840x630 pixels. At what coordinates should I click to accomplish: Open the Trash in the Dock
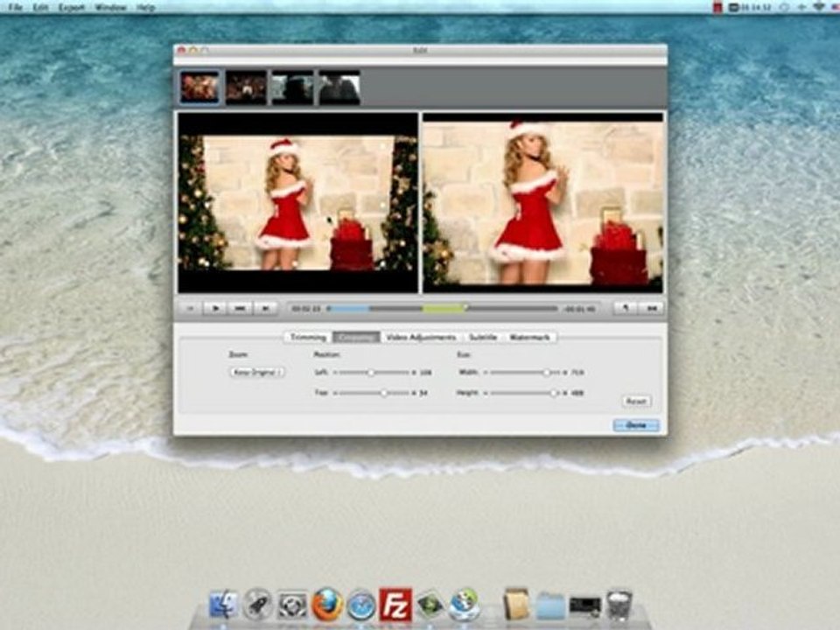tap(619, 605)
